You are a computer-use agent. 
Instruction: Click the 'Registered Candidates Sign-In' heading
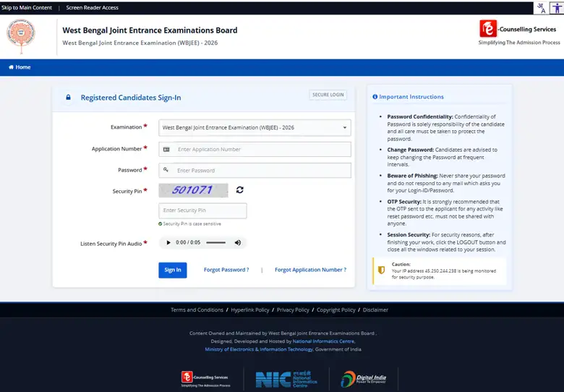coord(131,98)
